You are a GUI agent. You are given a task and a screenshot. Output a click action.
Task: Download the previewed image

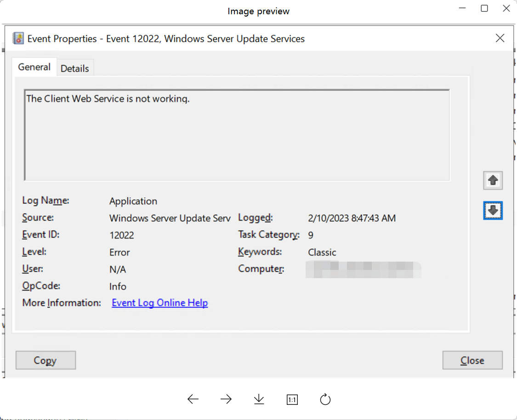[259, 399]
